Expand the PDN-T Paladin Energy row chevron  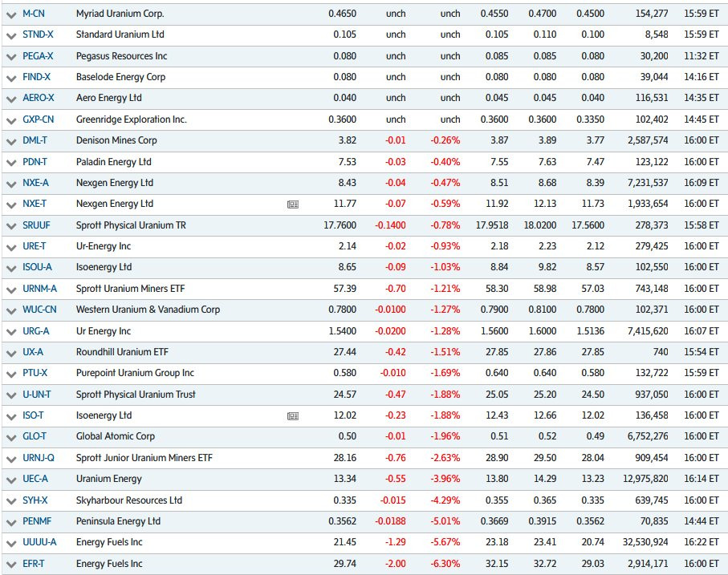click(x=11, y=163)
